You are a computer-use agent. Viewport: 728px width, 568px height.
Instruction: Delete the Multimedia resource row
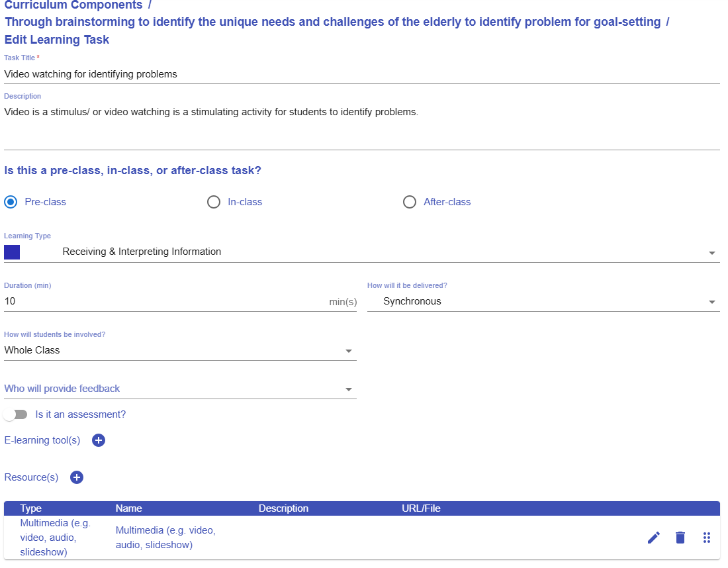tap(680, 538)
